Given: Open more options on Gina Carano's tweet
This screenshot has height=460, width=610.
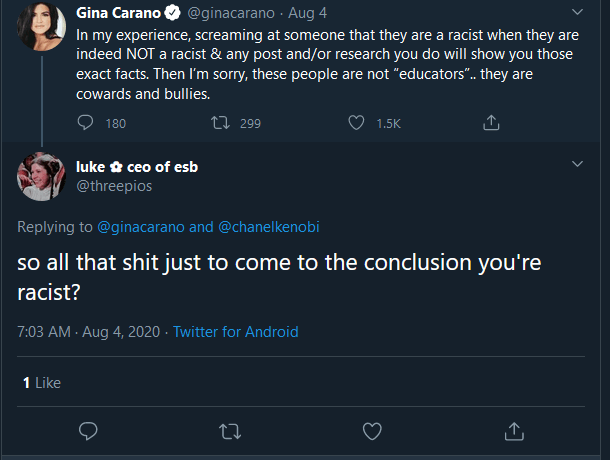Looking at the screenshot, I should [x=577, y=14].
